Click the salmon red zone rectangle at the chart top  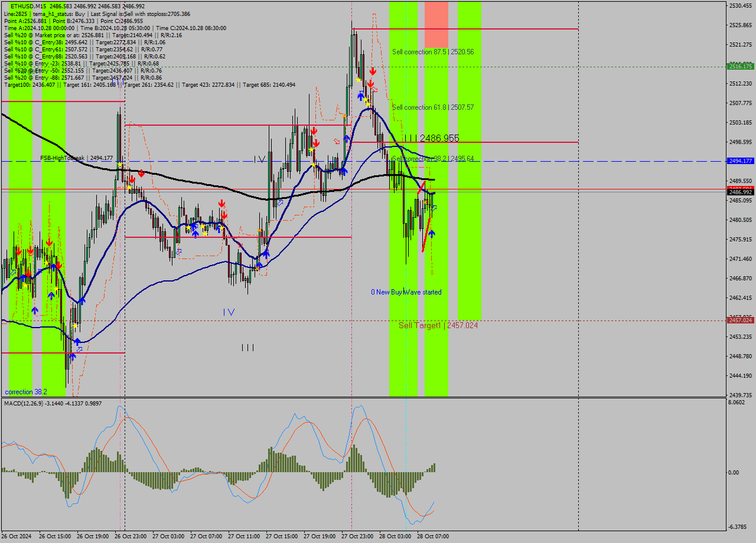coord(436,25)
